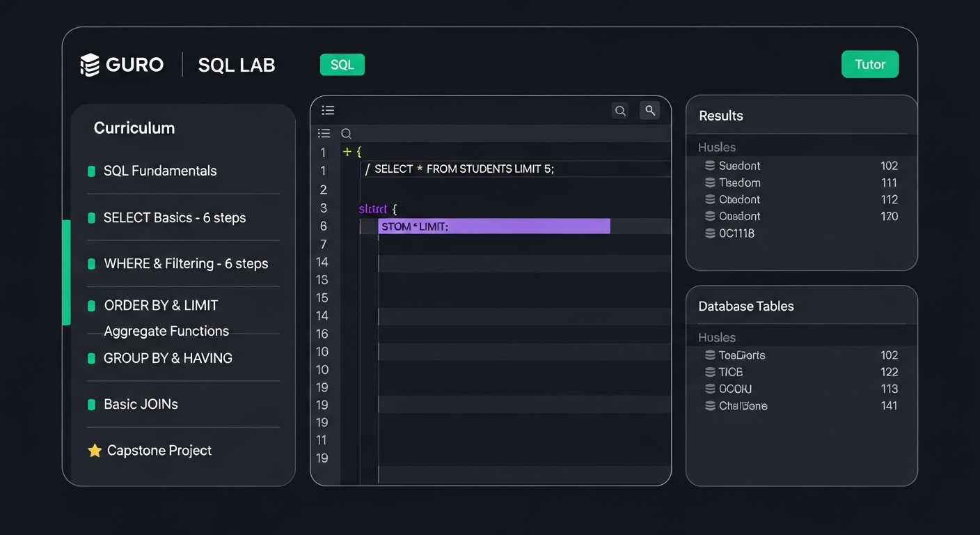Select the highlighted purple code line in the editor
Screen dimensions: 980x535
point(493,226)
